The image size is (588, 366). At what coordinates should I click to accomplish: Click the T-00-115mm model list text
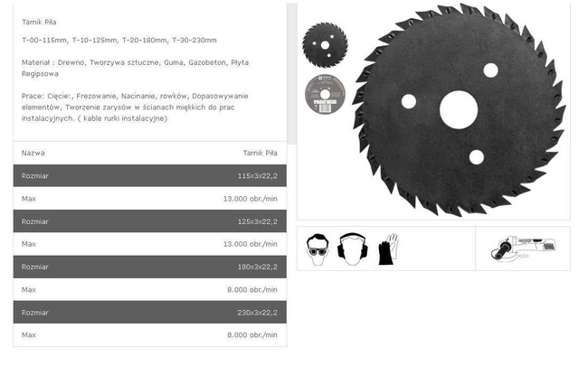point(119,40)
